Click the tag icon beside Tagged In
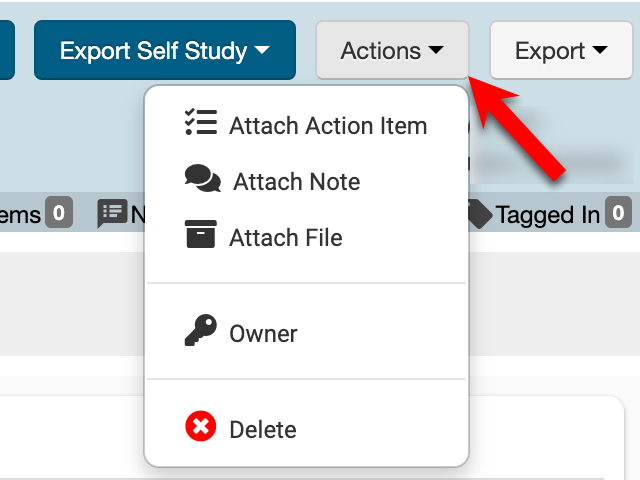640x480 pixels. pyautogui.click(x=480, y=213)
